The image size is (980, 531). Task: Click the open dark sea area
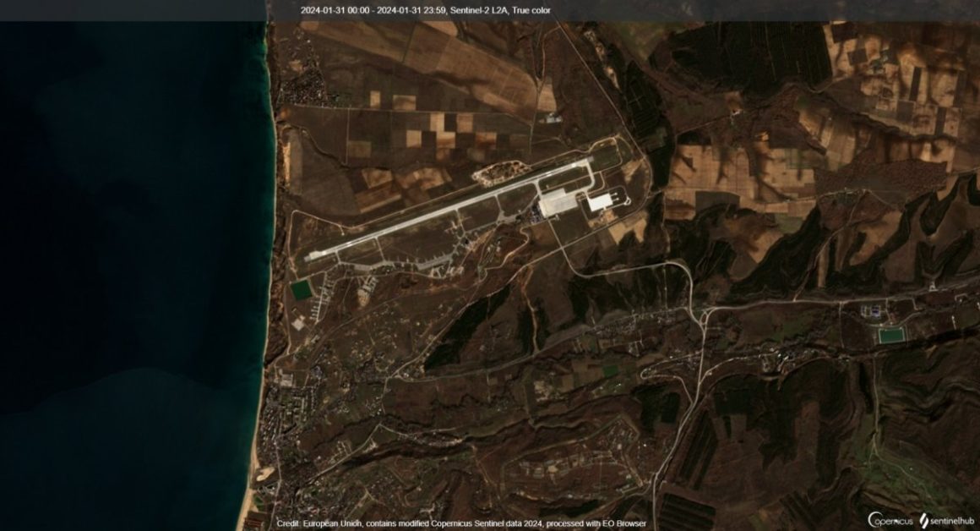click(127, 254)
